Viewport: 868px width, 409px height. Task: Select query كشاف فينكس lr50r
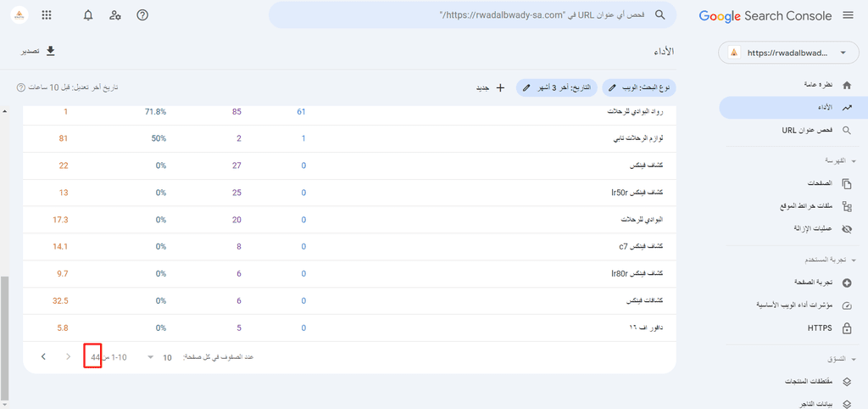[x=637, y=193]
